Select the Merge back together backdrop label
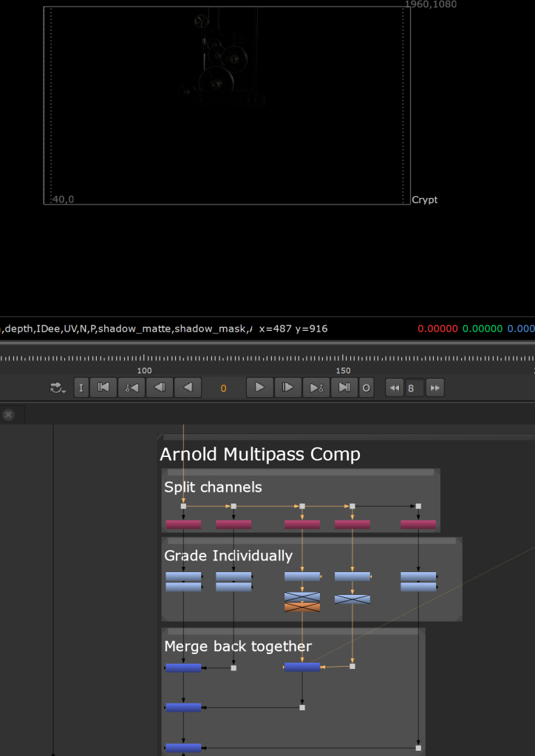535x756 pixels. tap(238, 646)
